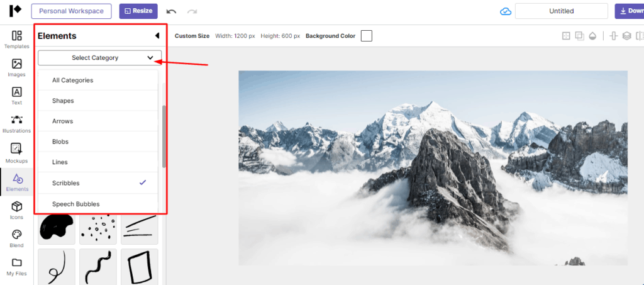This screenshot has width=644, height=285.
Task: Open the layers stack icon
Action: coord(626,36)
